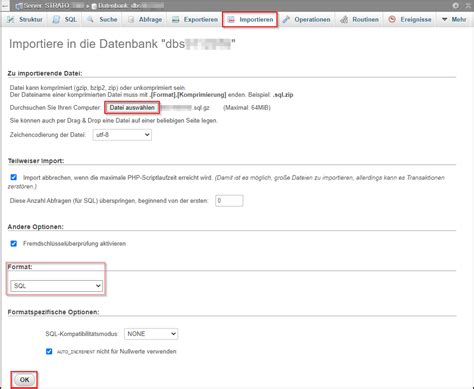Click the Routinen tab icon
Image resolution: width=474 pixels, height=389 pixels.
click(344, 20)
